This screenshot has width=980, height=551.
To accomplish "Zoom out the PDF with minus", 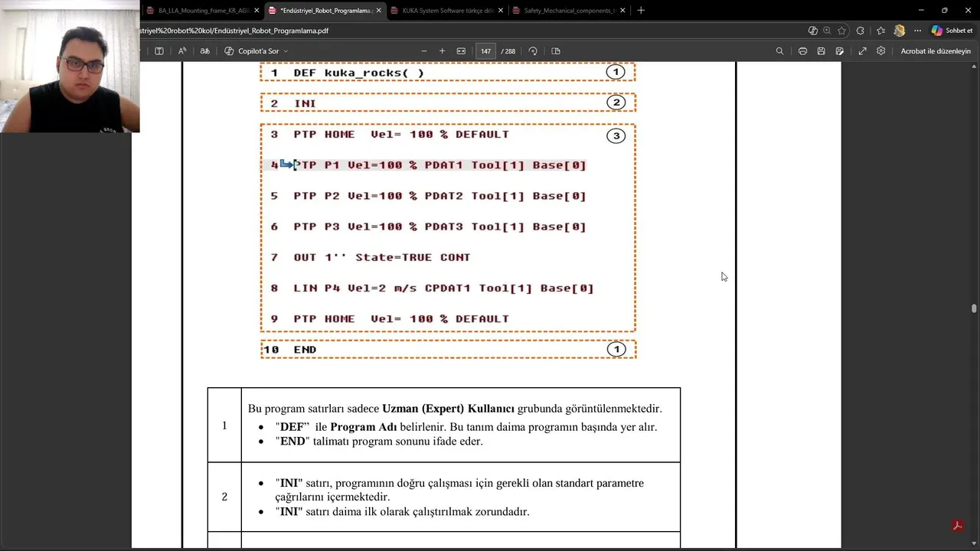I will tap(424, 51).
